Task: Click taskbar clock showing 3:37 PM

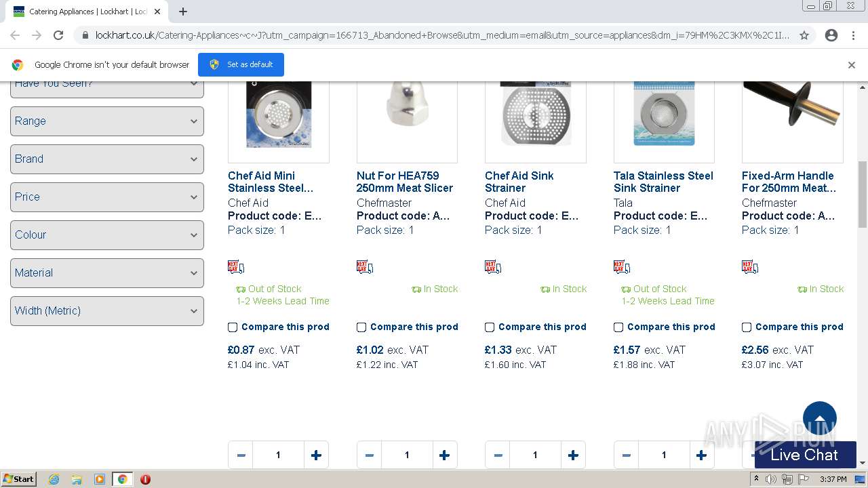Action: (x=833, y=479)
